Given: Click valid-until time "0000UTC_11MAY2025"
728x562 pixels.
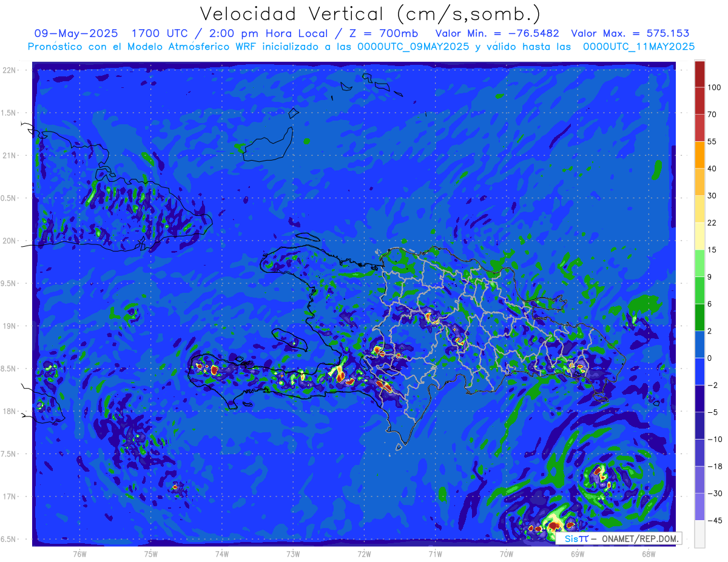Looking at the screenshot, I should (x=639, y=47).
